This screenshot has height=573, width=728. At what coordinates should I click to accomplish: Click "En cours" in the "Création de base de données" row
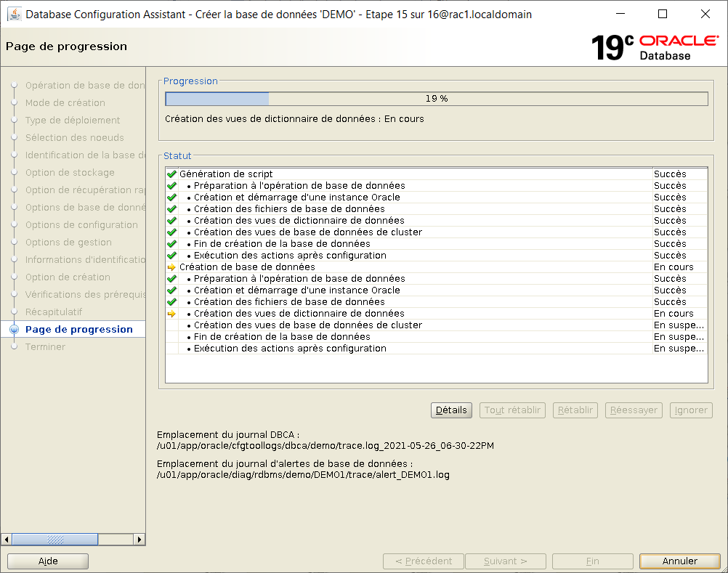[674, 267]
